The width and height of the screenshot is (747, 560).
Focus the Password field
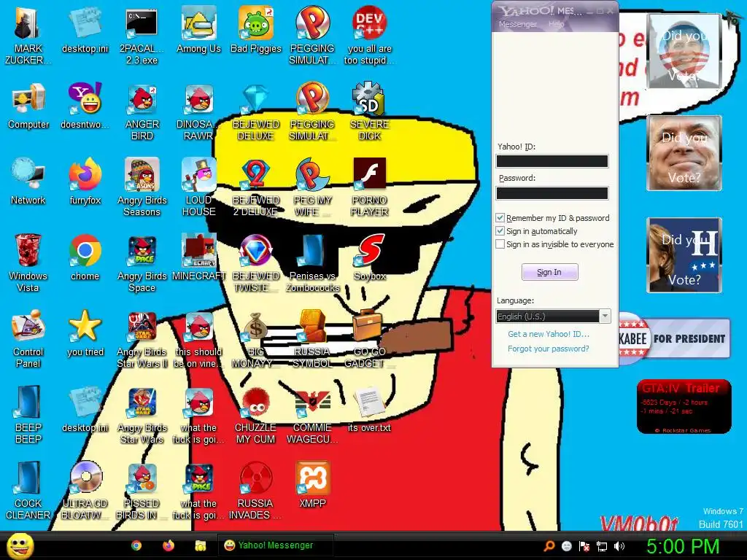point(552,192)
